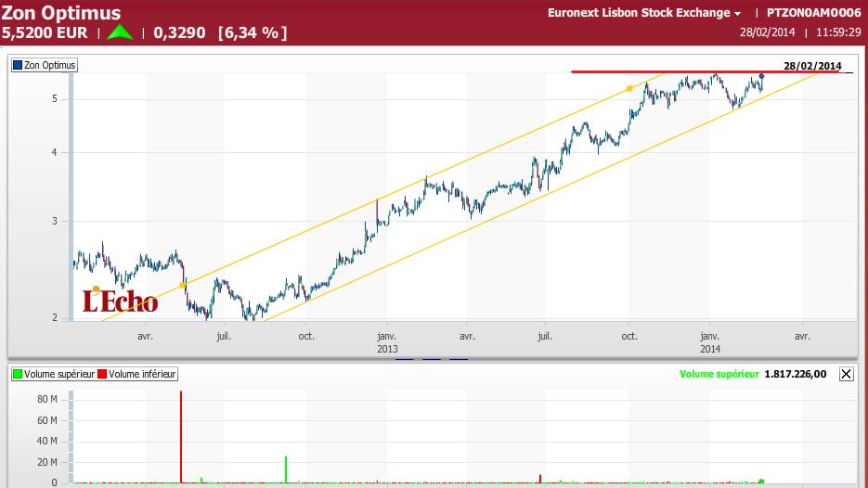
Task: Click the janv. 2014 axis label
Action: click(710, 342)
